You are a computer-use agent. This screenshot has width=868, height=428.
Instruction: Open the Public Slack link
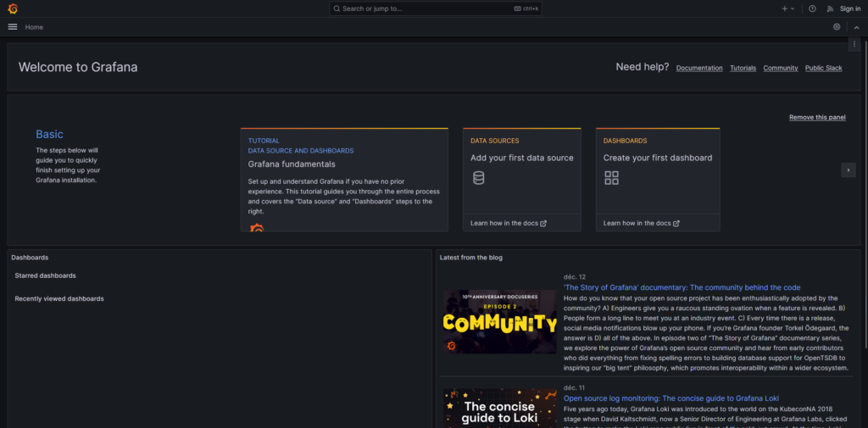[824, 68]
